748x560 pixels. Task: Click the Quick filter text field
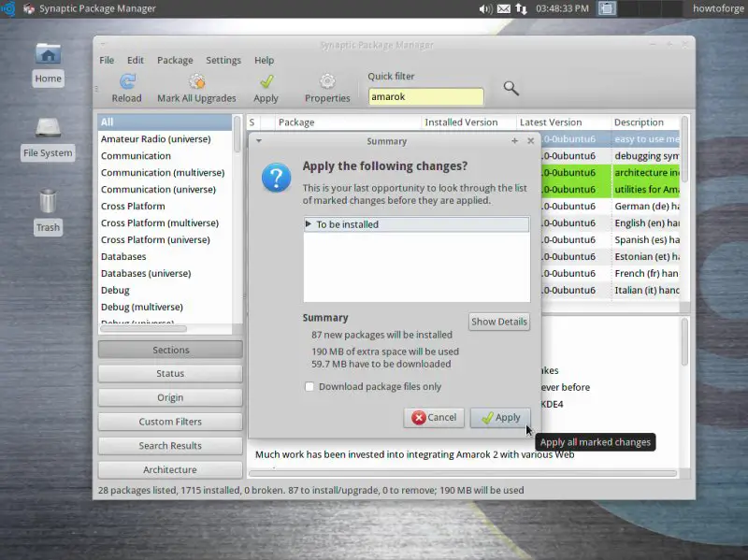[426, 97]
